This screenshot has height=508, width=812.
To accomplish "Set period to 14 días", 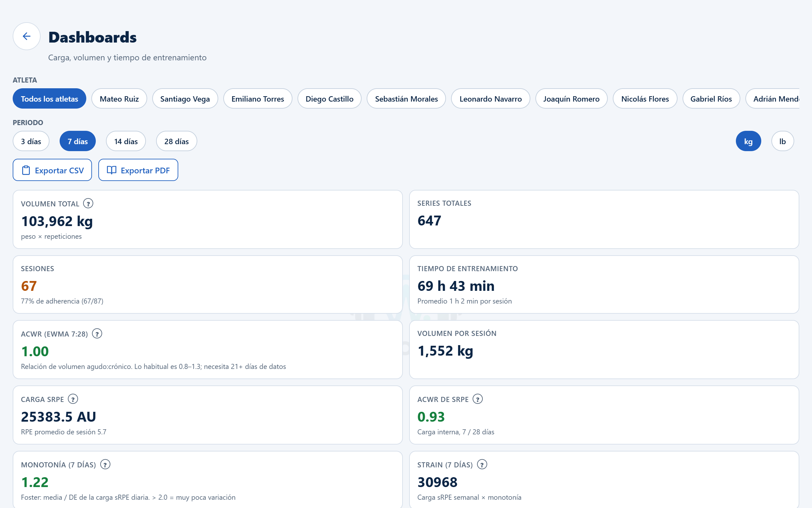I will 126,141.
